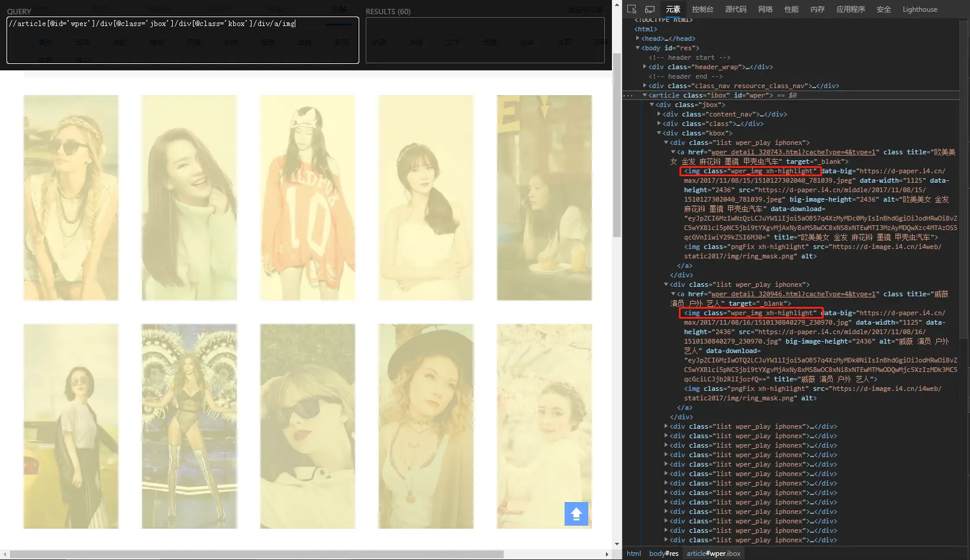Expand the content_nav div node
This screenshot has height=560, width=970.
click(659, 114)
